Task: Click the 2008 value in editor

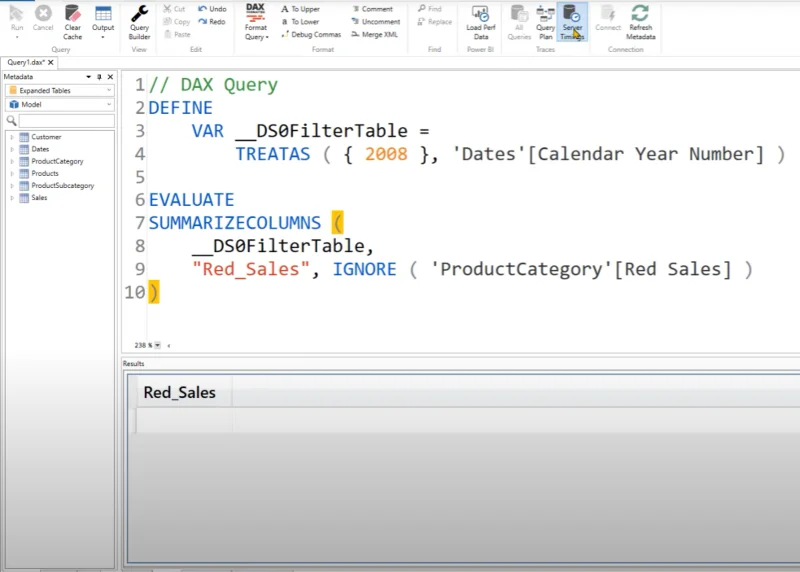Action: 386,154
